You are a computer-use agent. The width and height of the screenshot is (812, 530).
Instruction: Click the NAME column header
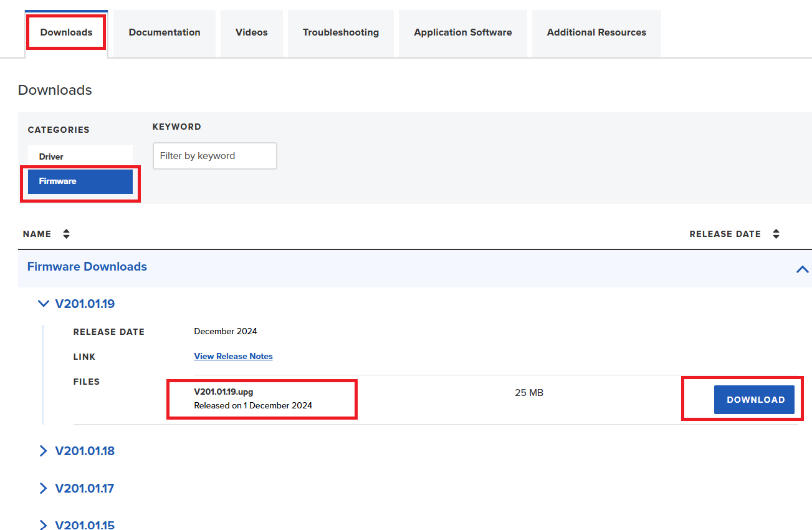[x=37, y=234]
